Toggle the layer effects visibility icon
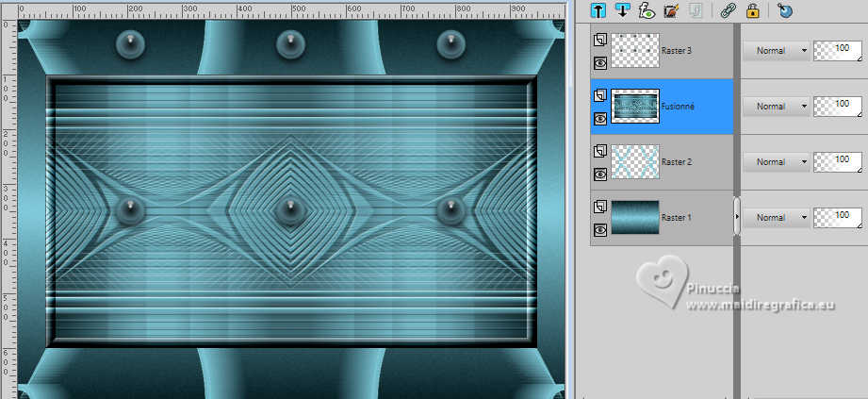 click(647, 10)
